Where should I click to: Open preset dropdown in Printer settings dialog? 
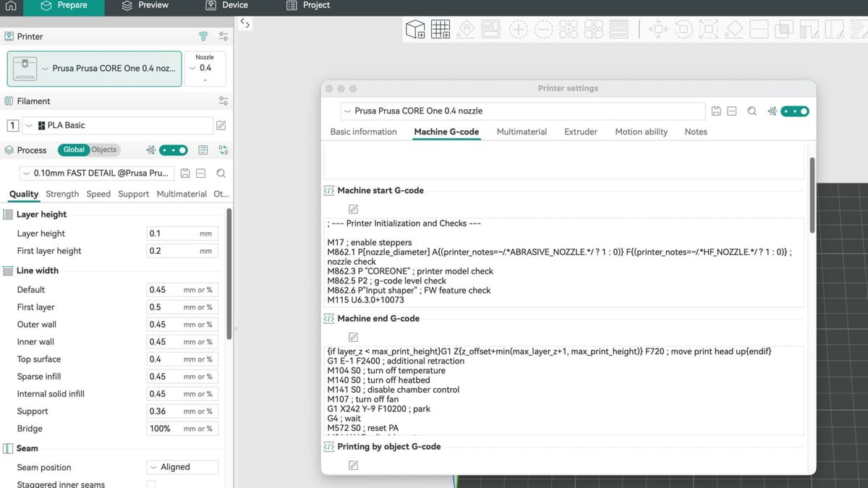[x=522, y=111]
